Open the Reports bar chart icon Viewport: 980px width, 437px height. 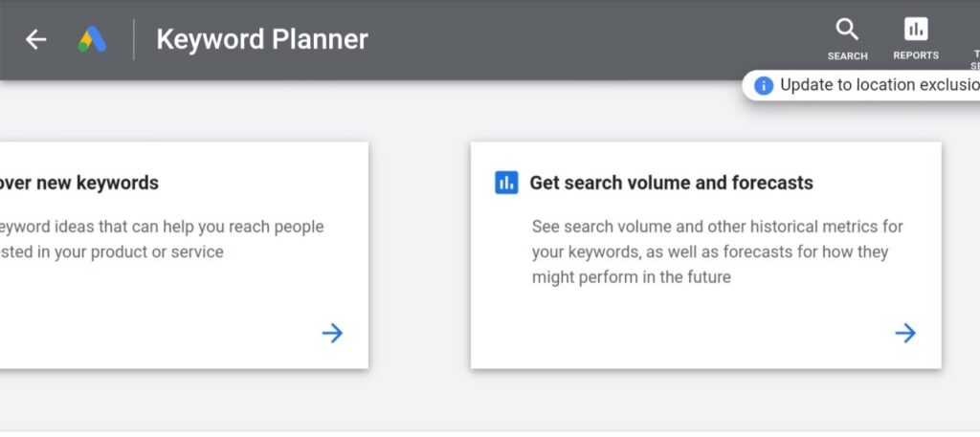point(916,29)
